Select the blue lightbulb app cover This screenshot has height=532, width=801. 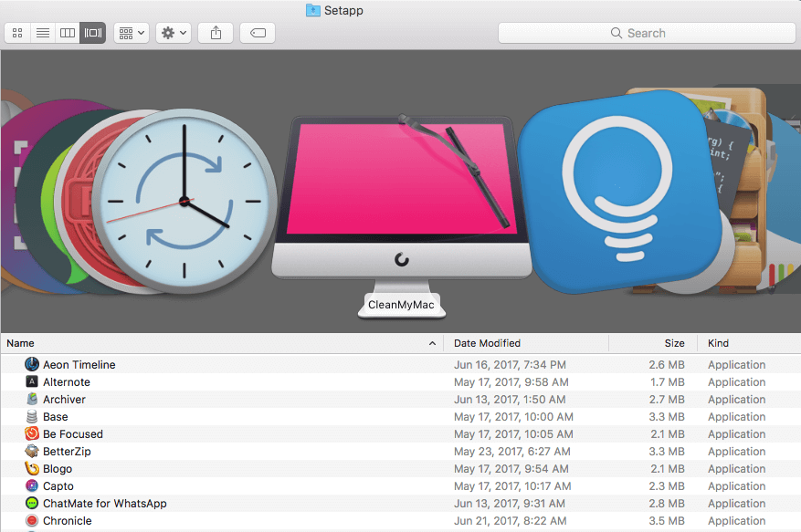click(x=619, y=192)
